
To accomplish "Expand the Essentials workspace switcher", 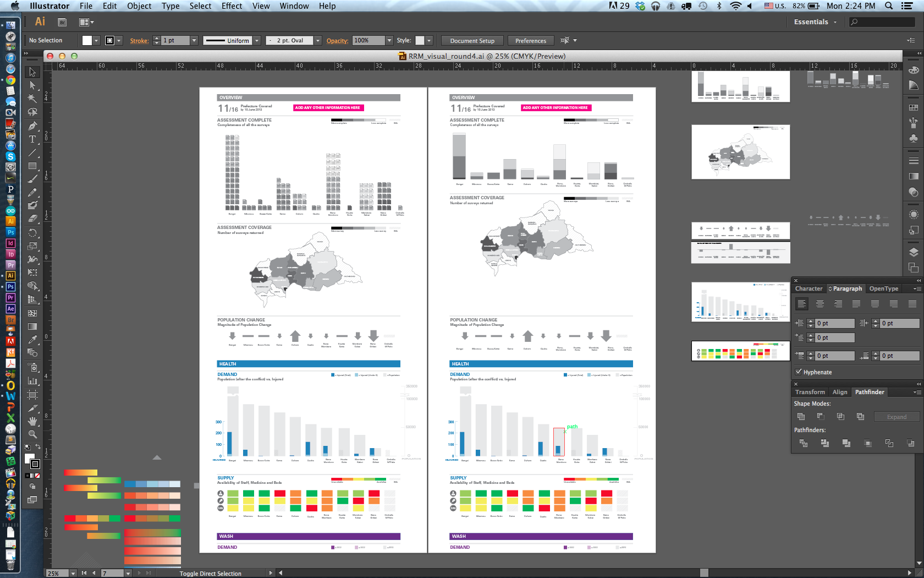I will click(815, 22).
